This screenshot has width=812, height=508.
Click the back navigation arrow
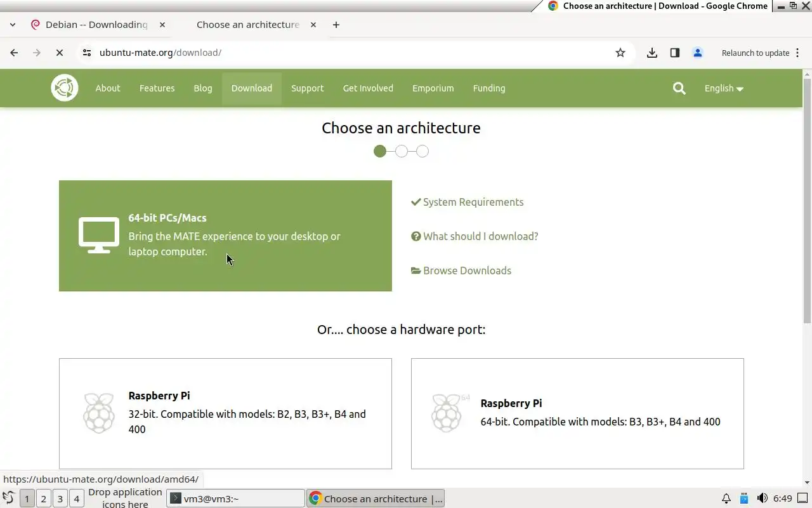pyautogui.click(x=14, y=53)
